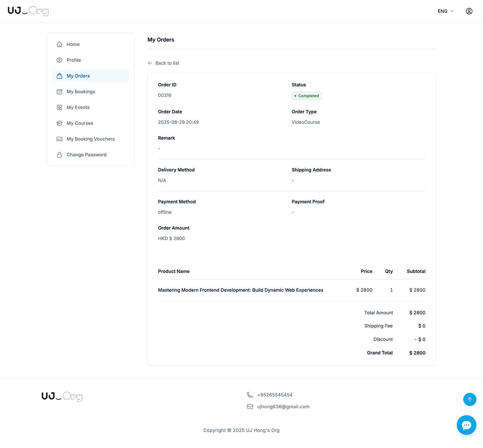Image resolution: width=483 pixels, height=448 pixels.
Task: Click the UJ Org logo in header
Action: click(x=28, y=11)
